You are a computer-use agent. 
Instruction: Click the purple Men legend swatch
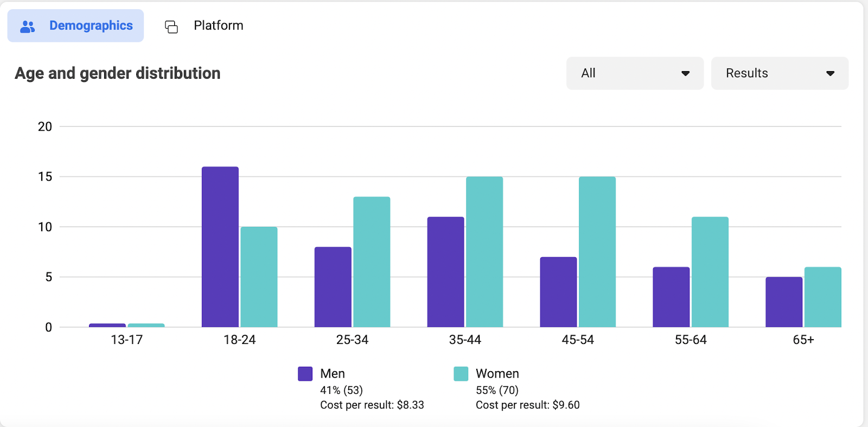[305, 374]
